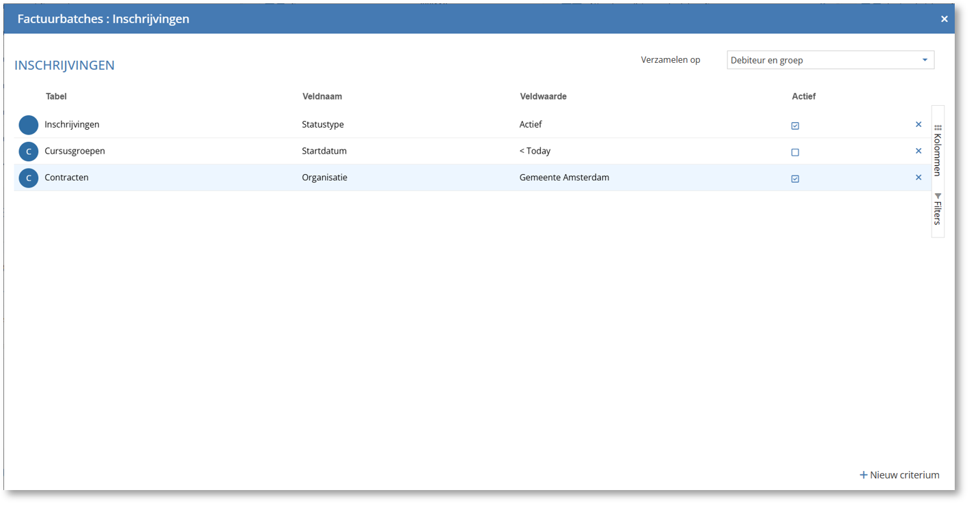This screenshot has height=516, width=980.
Task: Delete the Contracten Organisatie criterion row
Action: coord(918,177)
